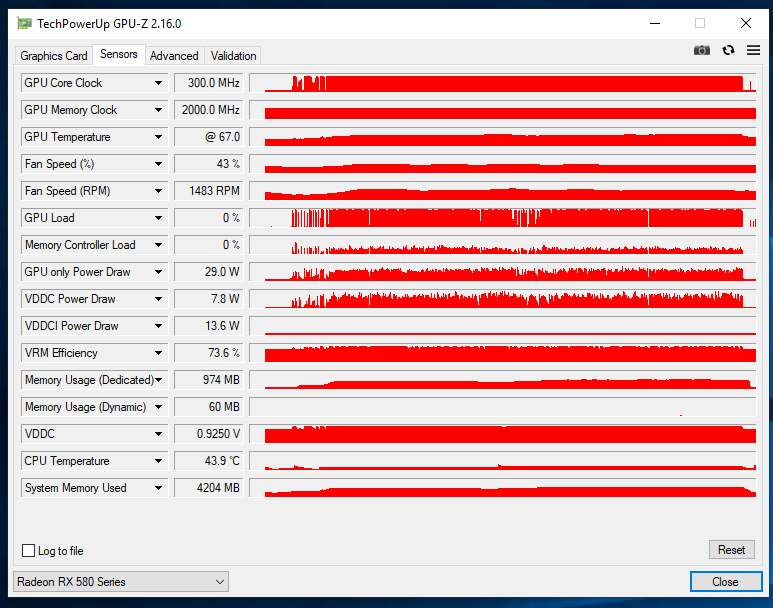The image size is (773, 608).
Task: Click the System Memory Used graph
Action: (x=503, y=488)
